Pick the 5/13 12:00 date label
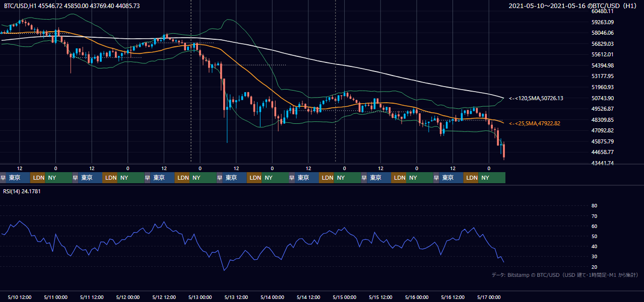644x302 pixels. (x=236, y=297)
